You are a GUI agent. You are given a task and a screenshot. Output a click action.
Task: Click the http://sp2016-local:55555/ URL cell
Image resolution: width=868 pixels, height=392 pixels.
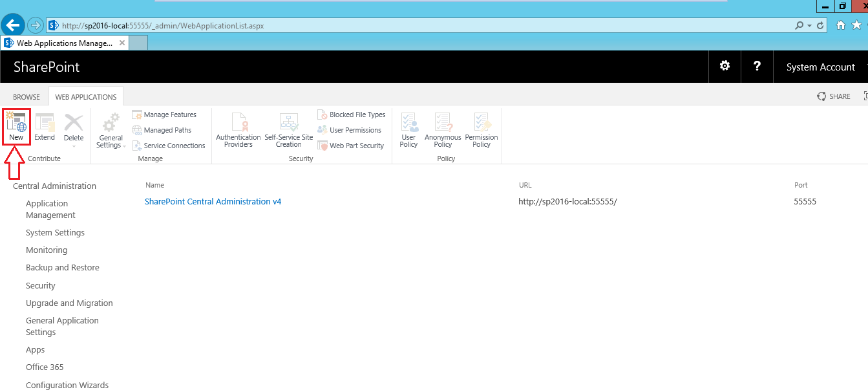coord(567,202)
